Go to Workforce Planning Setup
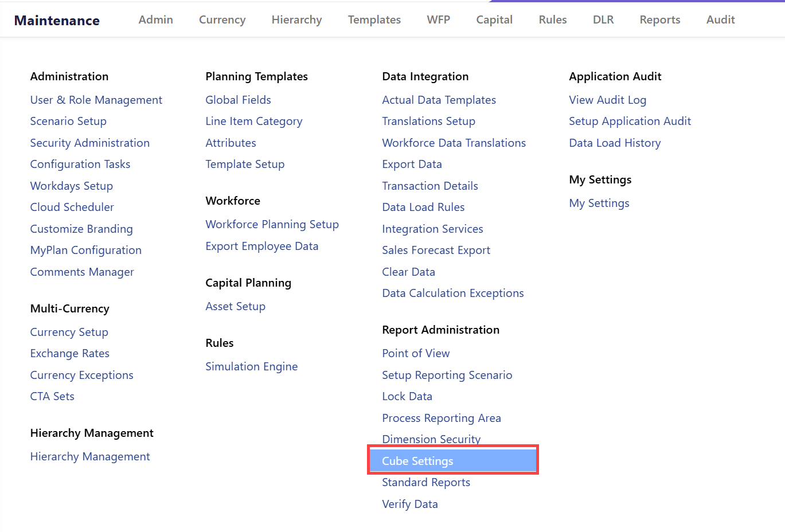The image size is (785, 532). click(x=272, y=224)
